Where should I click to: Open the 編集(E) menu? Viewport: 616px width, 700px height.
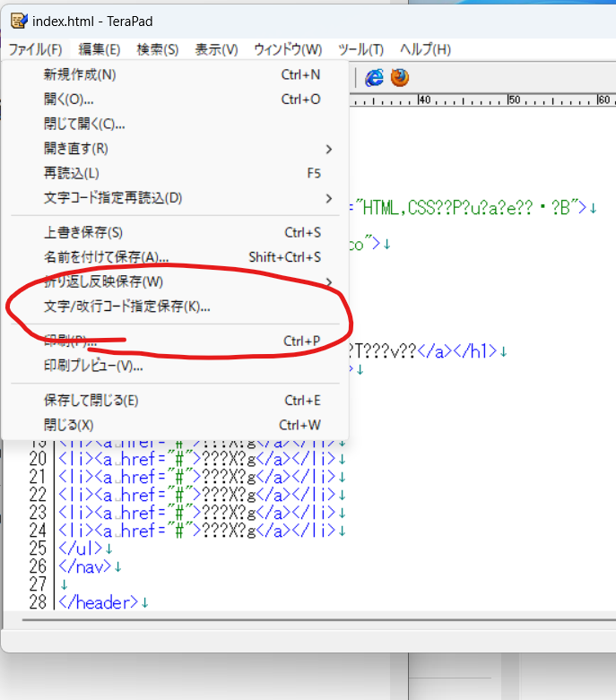coord(100,49)
